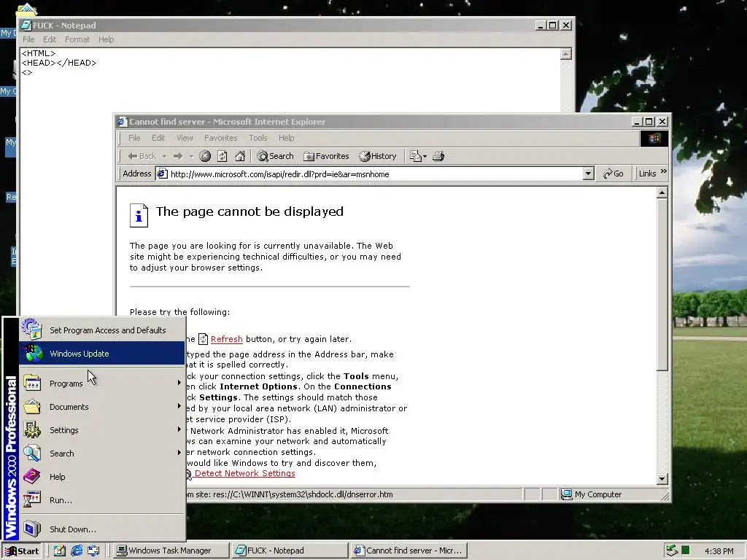Click Detect Network Settings link
747x560 pixels.
(x=245, y=473)
